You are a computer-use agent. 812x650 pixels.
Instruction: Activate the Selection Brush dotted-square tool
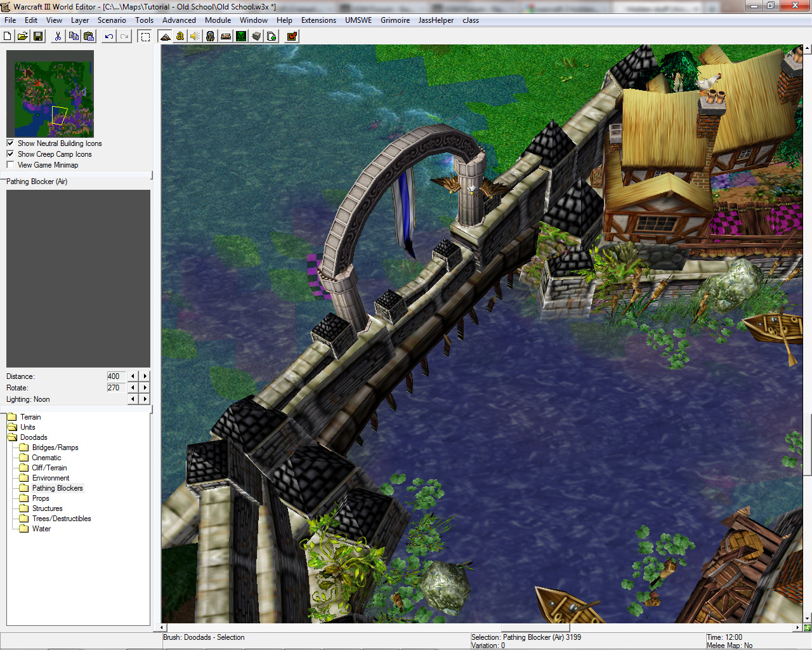pos(145,36)
